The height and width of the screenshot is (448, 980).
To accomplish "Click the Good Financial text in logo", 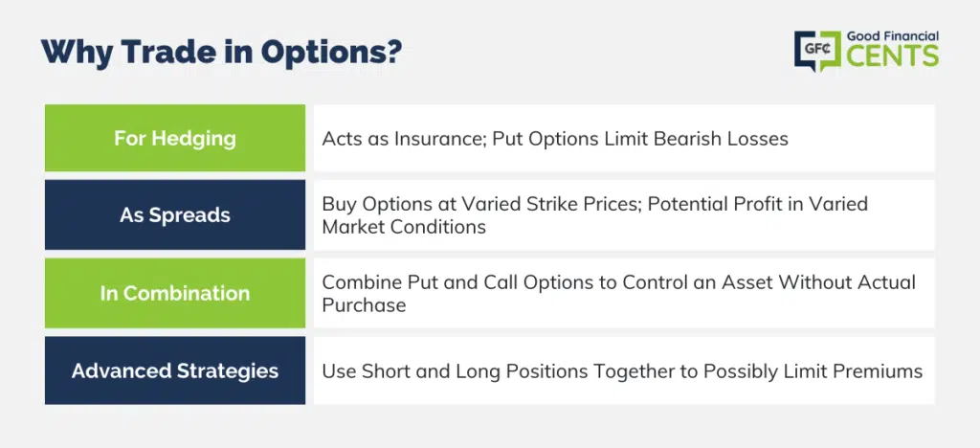I will [x=893, y=37].
